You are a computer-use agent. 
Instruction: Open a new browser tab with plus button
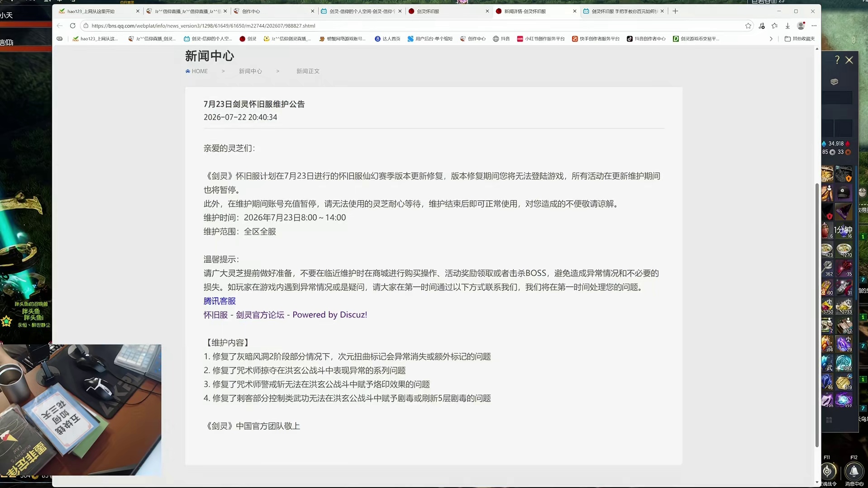[675, 11]
